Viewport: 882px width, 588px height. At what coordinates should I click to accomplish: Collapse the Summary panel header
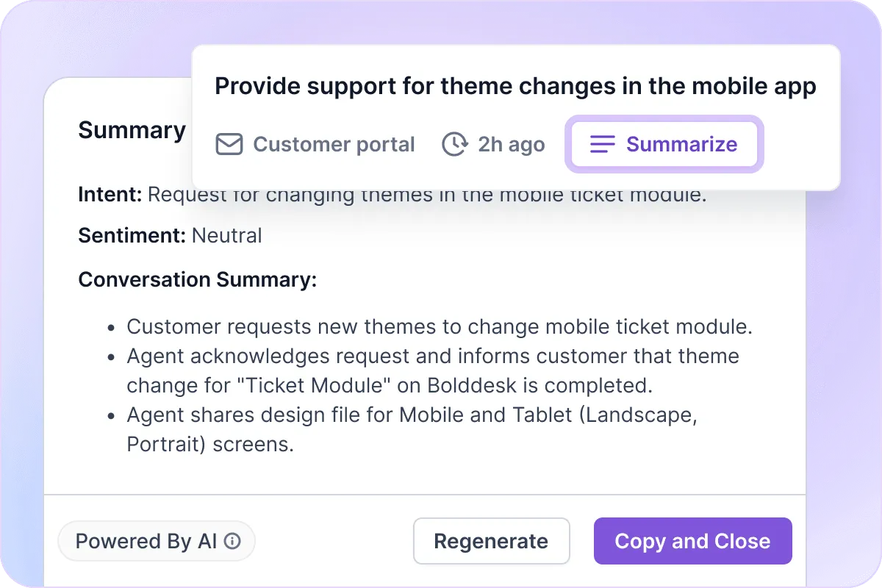point(132,130)
